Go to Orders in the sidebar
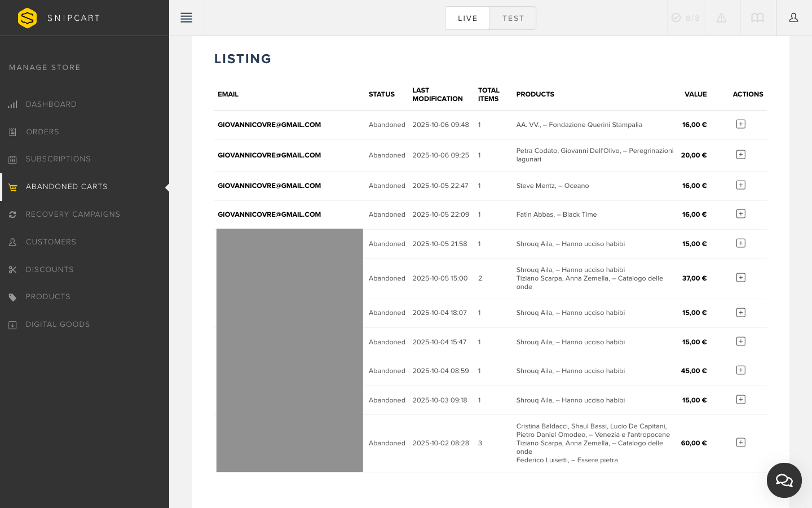 point(42,132)
